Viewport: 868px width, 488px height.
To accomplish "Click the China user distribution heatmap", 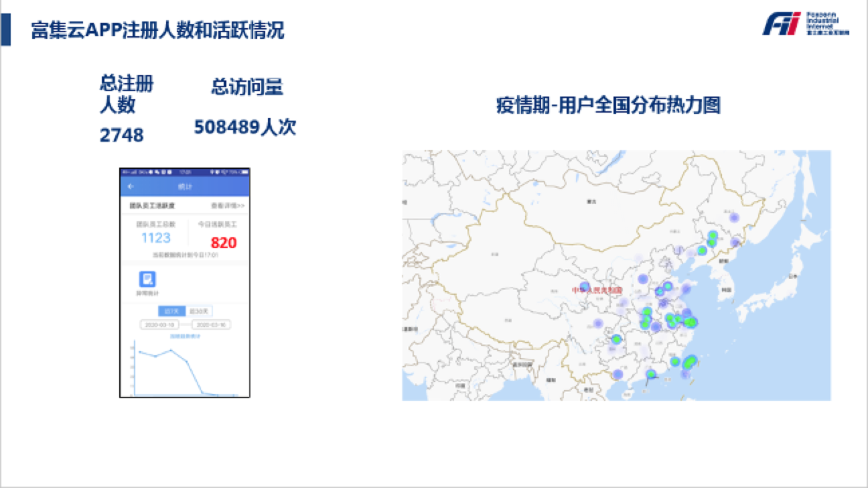I will [616, 276].
